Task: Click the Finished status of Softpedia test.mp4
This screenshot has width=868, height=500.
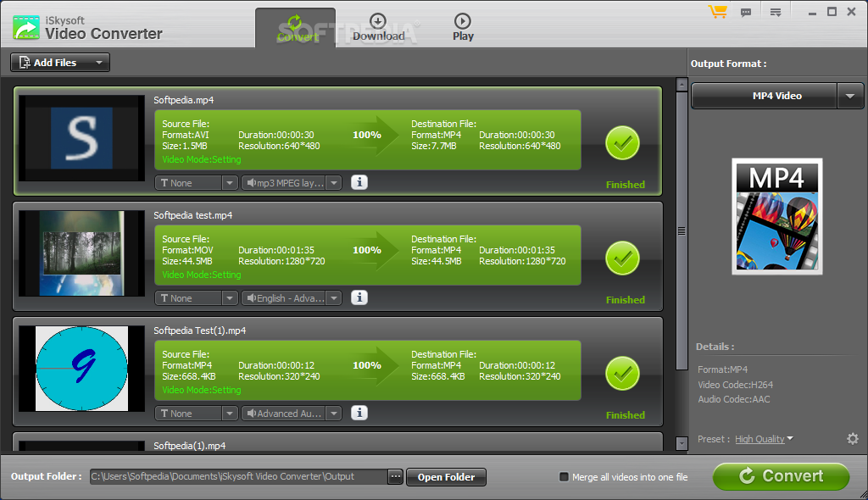Action: (625, 299)
